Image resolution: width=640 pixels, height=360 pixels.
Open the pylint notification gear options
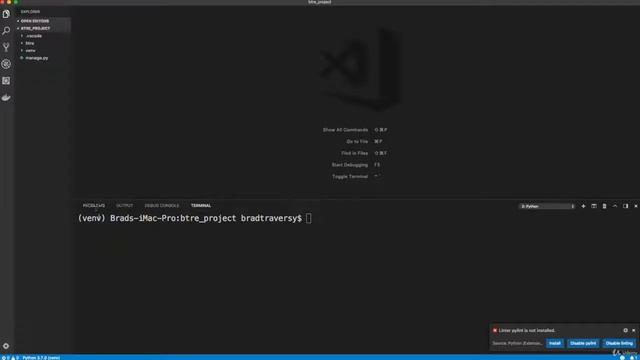coord(626,330)
